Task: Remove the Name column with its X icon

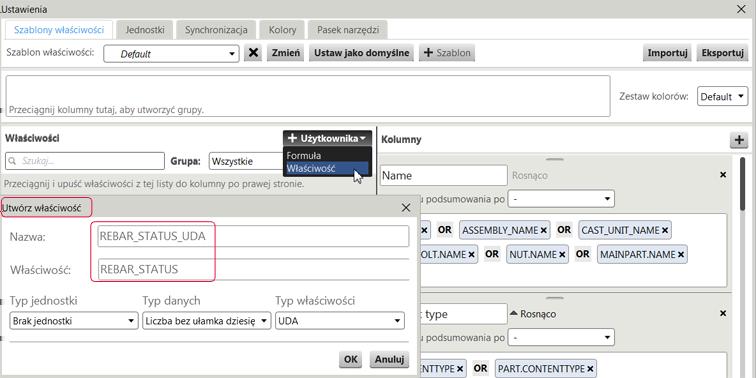Action: coord(723,175)
